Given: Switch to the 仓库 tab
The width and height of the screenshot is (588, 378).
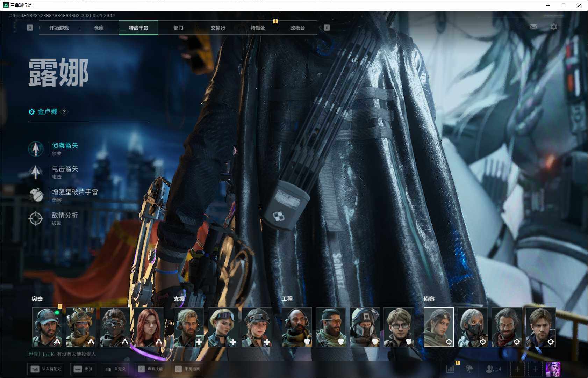Looking at the screenshot, I should click(99, 28).
